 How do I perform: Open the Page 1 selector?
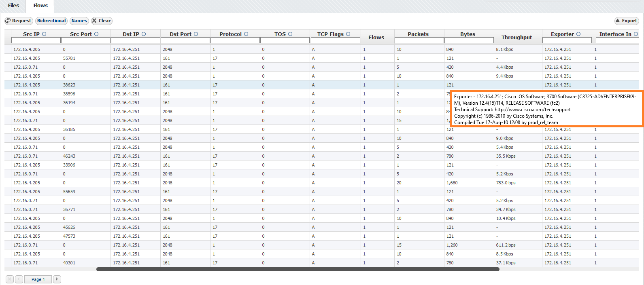38,279
